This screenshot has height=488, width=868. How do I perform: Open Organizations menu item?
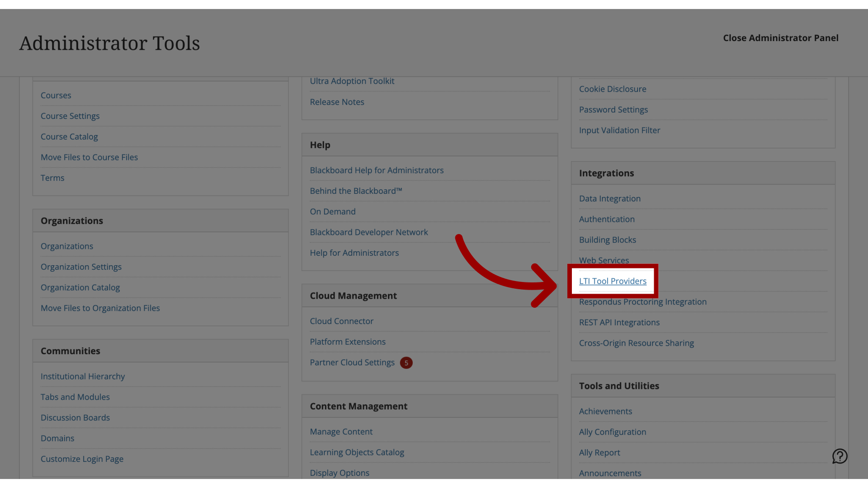click(x=67, y=246)
